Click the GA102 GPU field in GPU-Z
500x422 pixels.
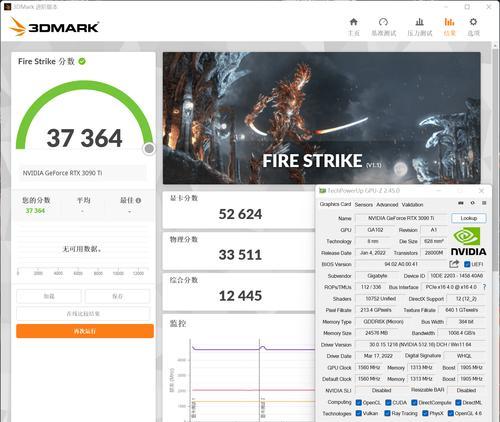click(375, 230)
